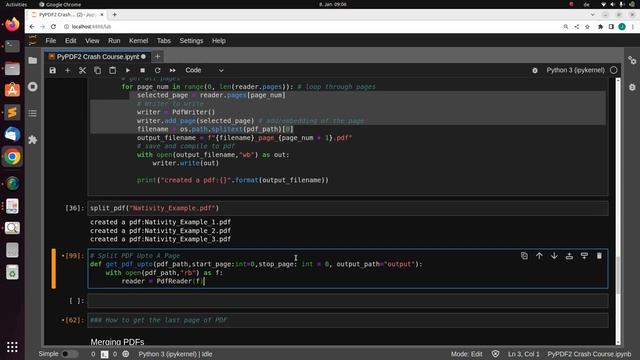Viewport: 640px width, 360px height.
Task: Open the file browser sidebar folder icon
Action: 33,60
